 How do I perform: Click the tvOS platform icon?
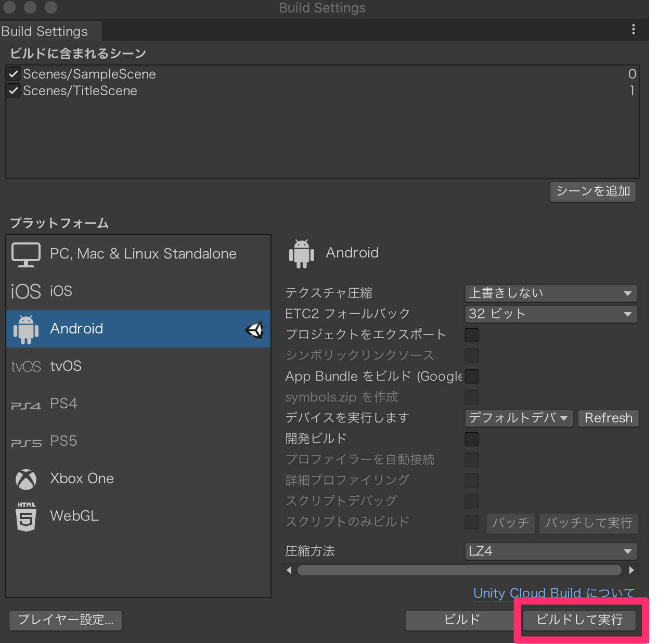tap(25, 367)
